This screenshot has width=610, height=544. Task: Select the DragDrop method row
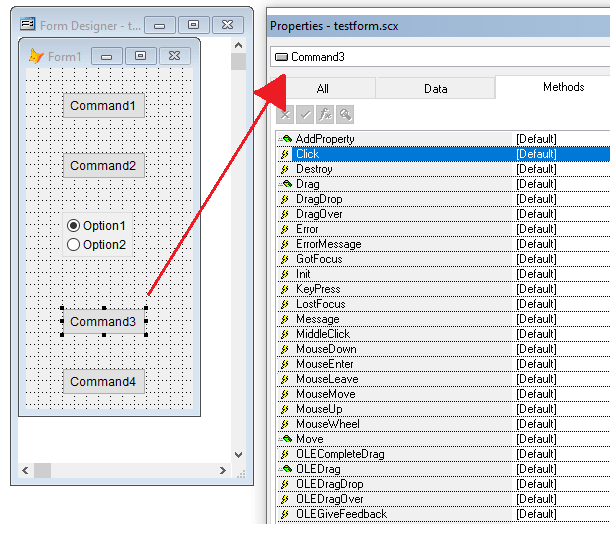pos(443,199)
